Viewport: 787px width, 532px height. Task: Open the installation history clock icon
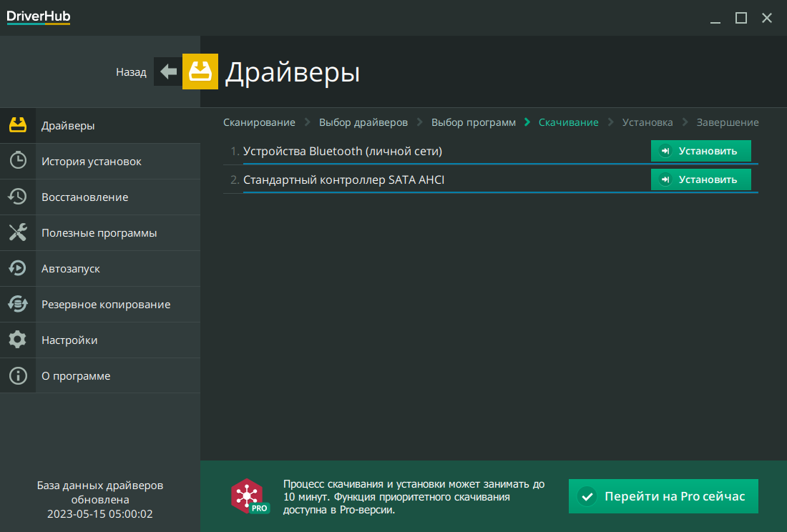pyautogui.click(x=18, y=161)
